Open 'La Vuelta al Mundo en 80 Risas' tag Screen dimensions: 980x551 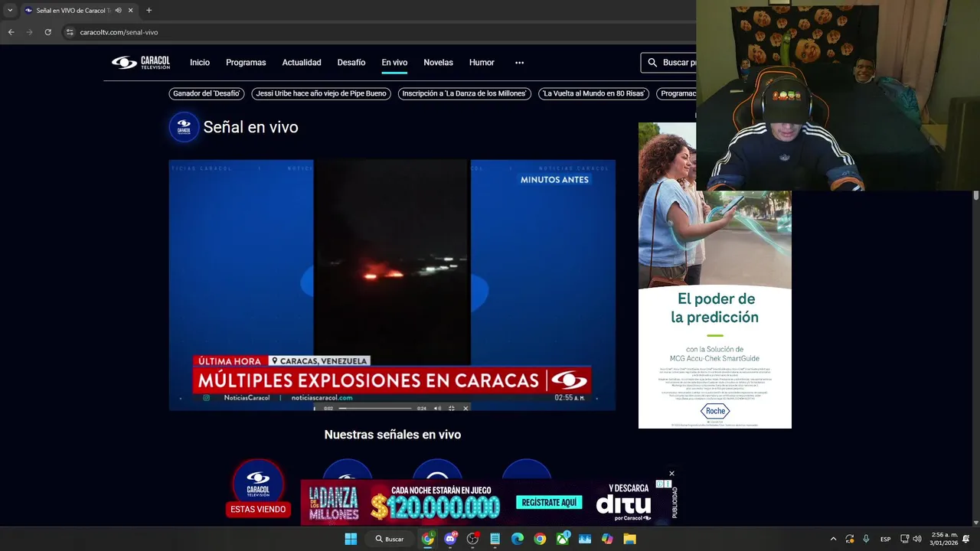click(x=594, y=93)
